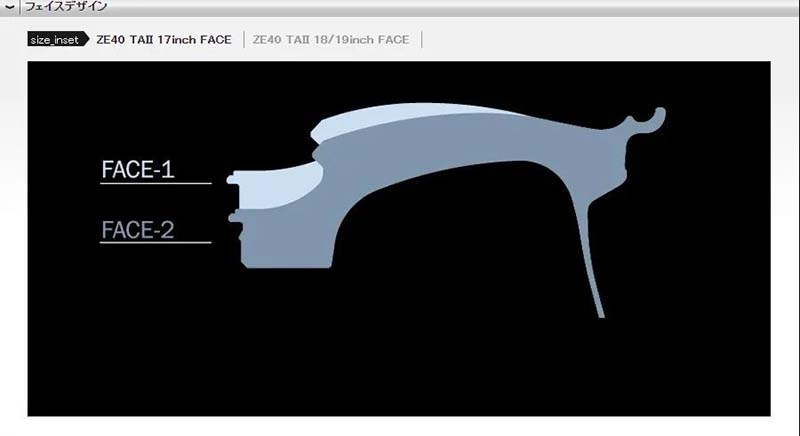
Task: Collapse the フェイスデザイン section arrow
Action: pyautogui.click(x=9, y=7)
